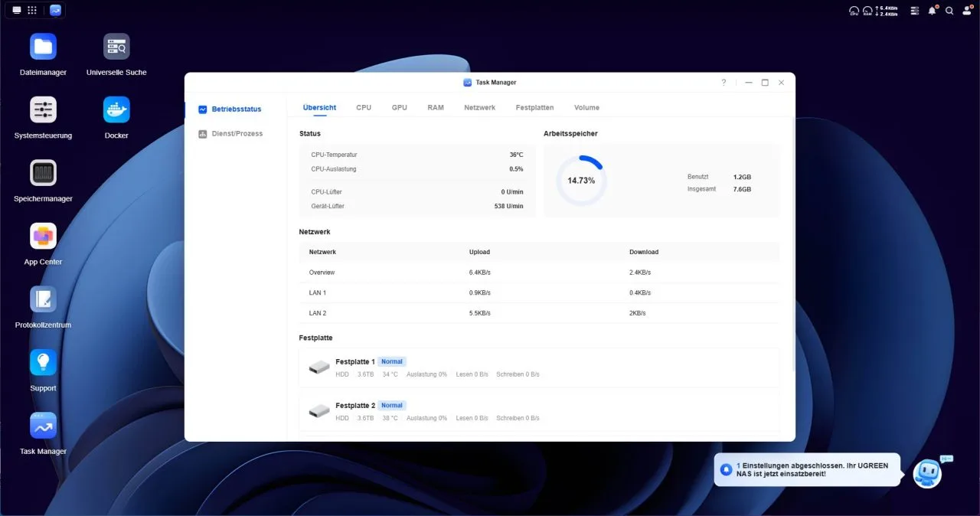Click the RAM gauge in top bar
980x516 pixels.
868,11
